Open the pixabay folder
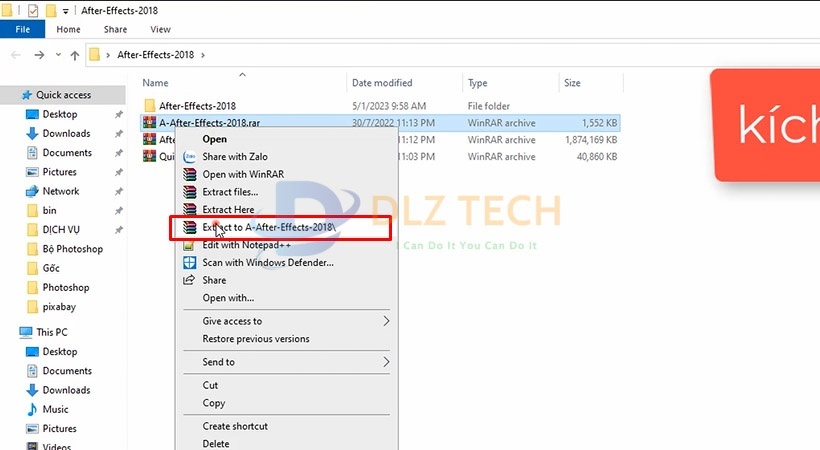Image resolution: width=820 pixels, height=450 pixels. pos(59,307)
